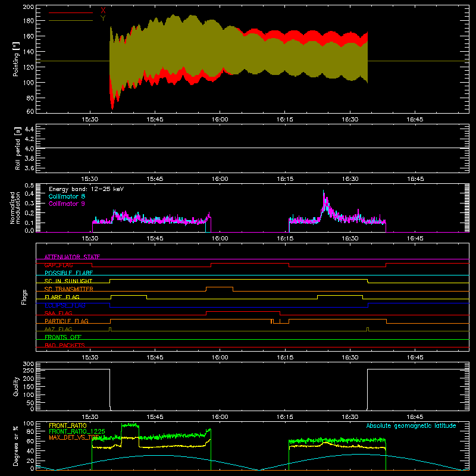The width and height of the screenshot is (476, 476).
Task: Click the cyan Collimator 8 legend entry
Action: tap(67, 196)
